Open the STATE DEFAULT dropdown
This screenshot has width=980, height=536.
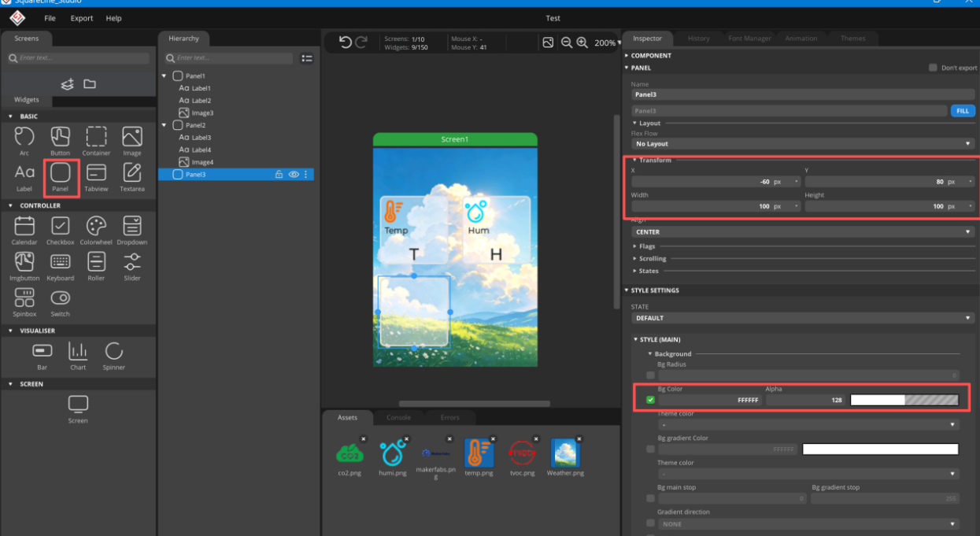[803, 318]
